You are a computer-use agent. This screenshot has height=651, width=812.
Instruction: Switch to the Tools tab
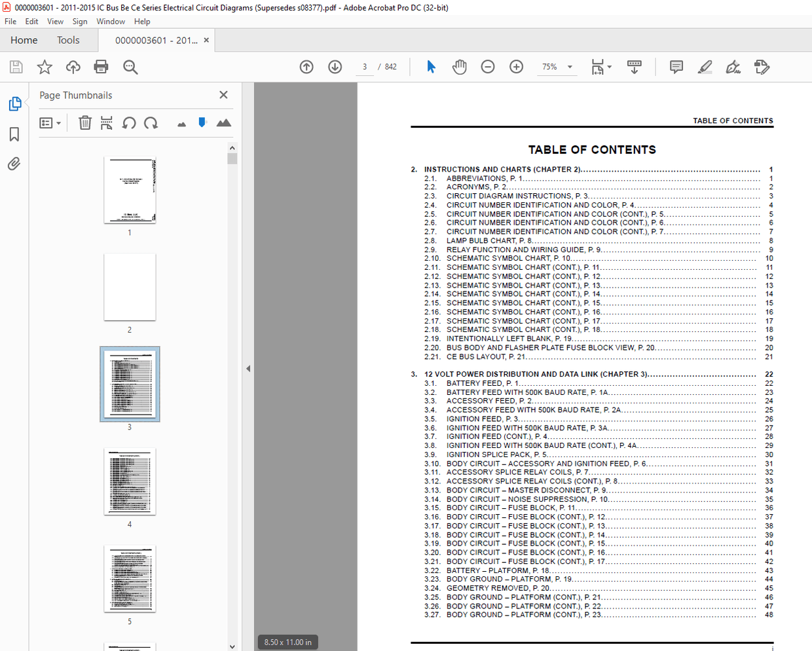(68, 40)
